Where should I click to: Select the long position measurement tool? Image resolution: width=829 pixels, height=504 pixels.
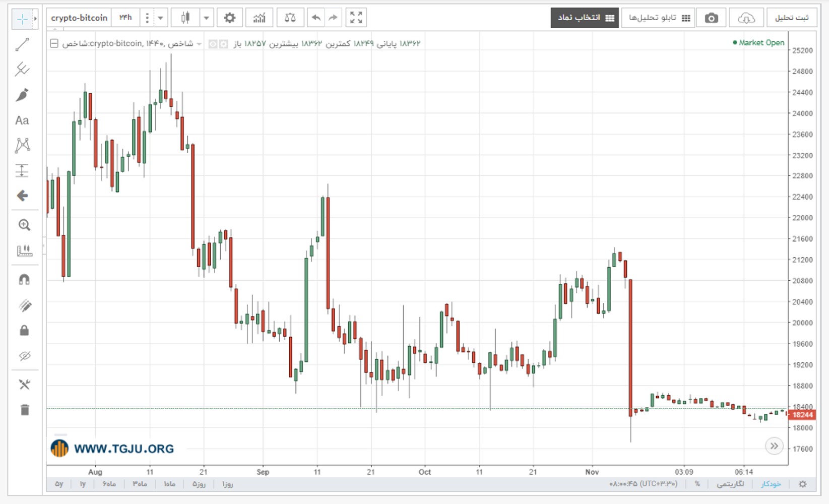[x=22, y=171]
